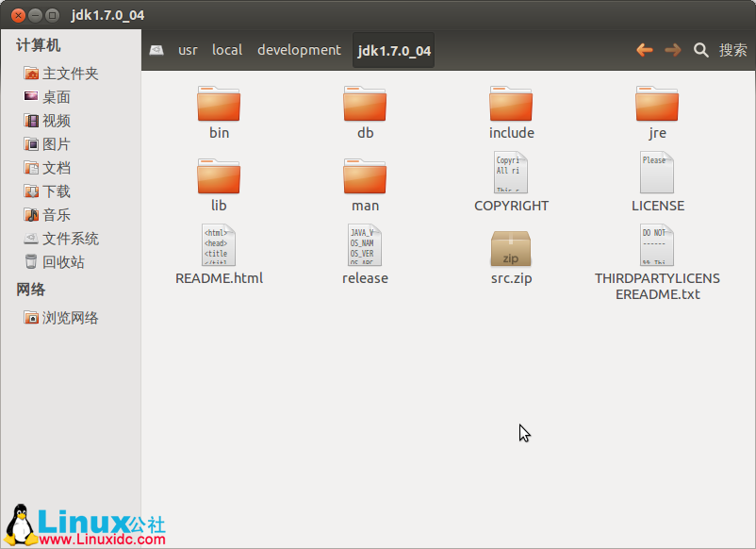Go forward with the right arrow
Screen dimensions: 756x549
coord(673,50)
